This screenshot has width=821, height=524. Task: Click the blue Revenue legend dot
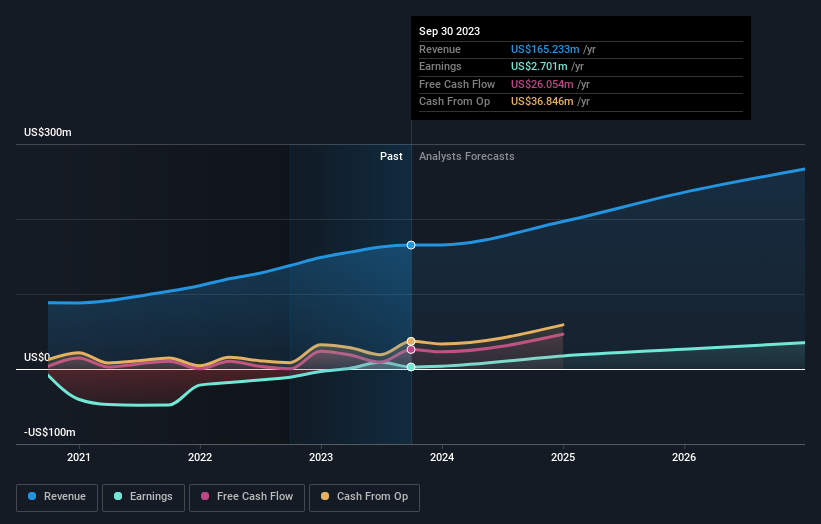32,496
